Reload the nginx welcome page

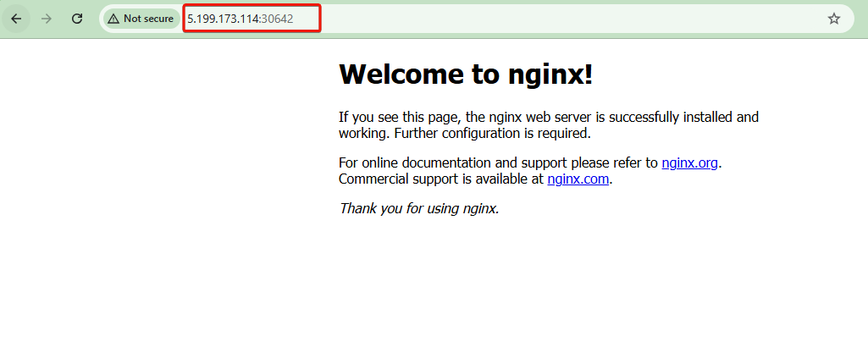click(x=77, y=19)
